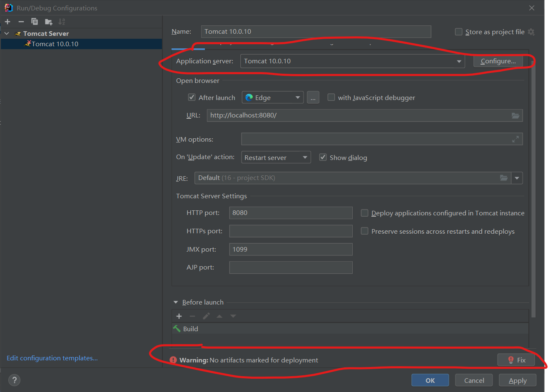Click the Name text field
This screenshot has width=548, height=392.
click(x=316, y=32)
